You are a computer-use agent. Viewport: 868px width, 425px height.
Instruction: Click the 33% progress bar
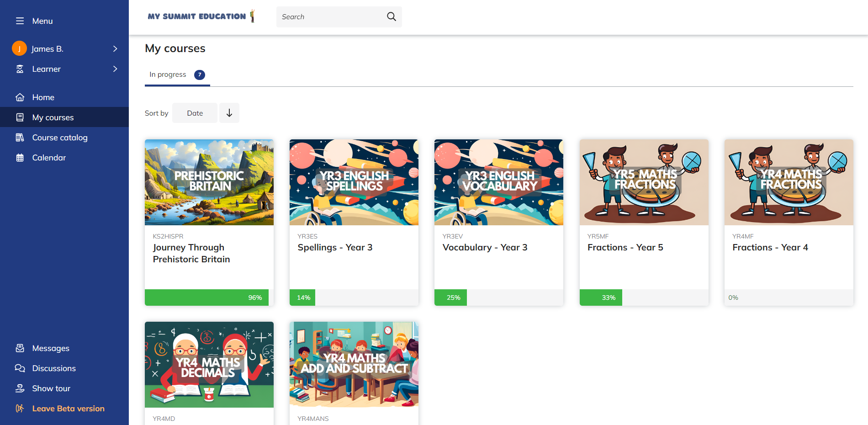click(x=644, y=297)
